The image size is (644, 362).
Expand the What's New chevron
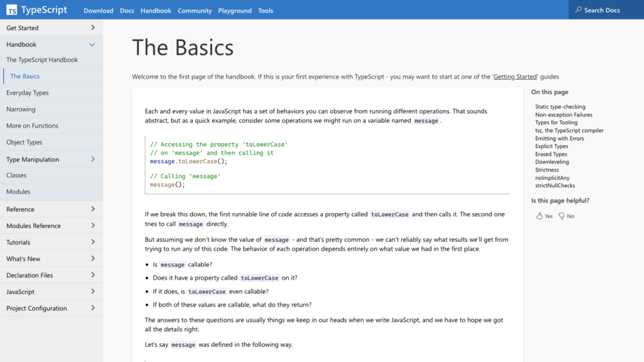(93, 258)
